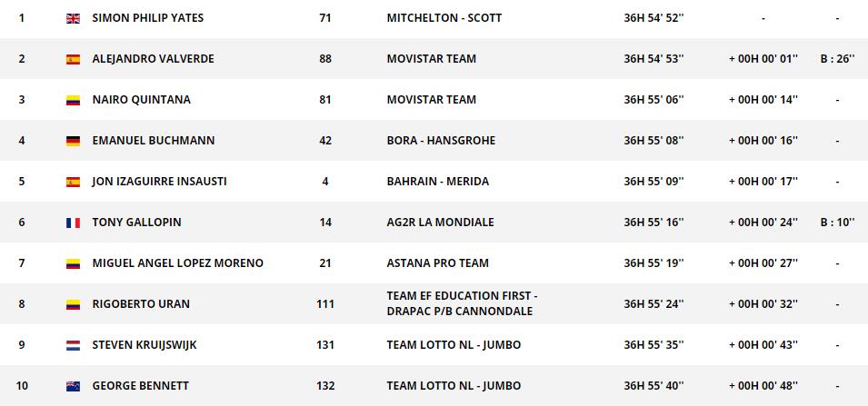This screenshot has width=868, height=406.
Task: Click the Colombian flag next to Rigoberto Uran
Action: (x=74, y=304)
